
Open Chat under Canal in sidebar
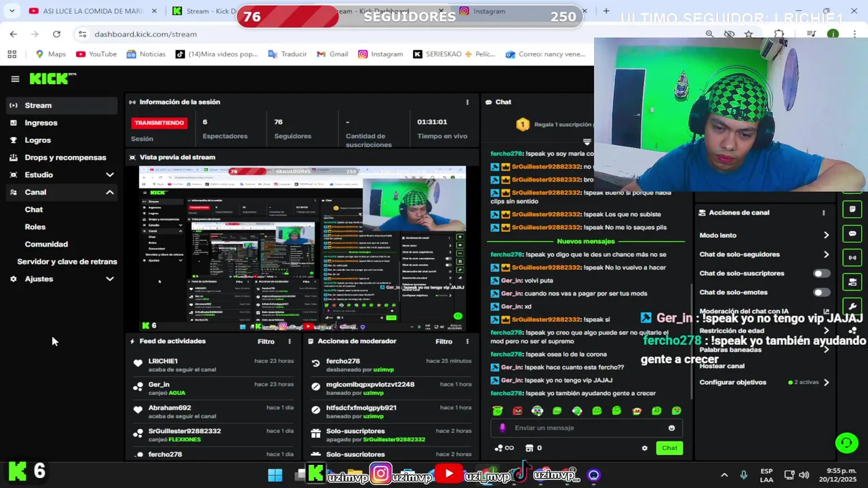coord(34,209)
